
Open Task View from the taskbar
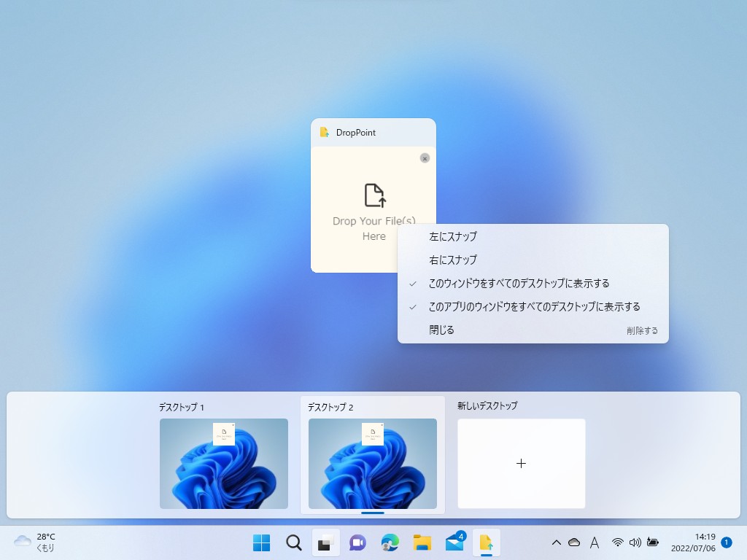pos(325,542)
